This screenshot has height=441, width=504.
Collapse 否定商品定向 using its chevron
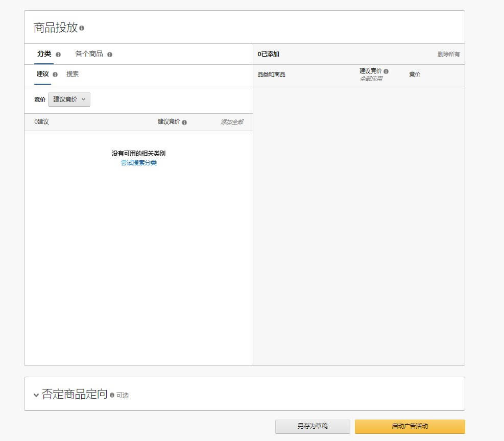click(x=36, y=395)
